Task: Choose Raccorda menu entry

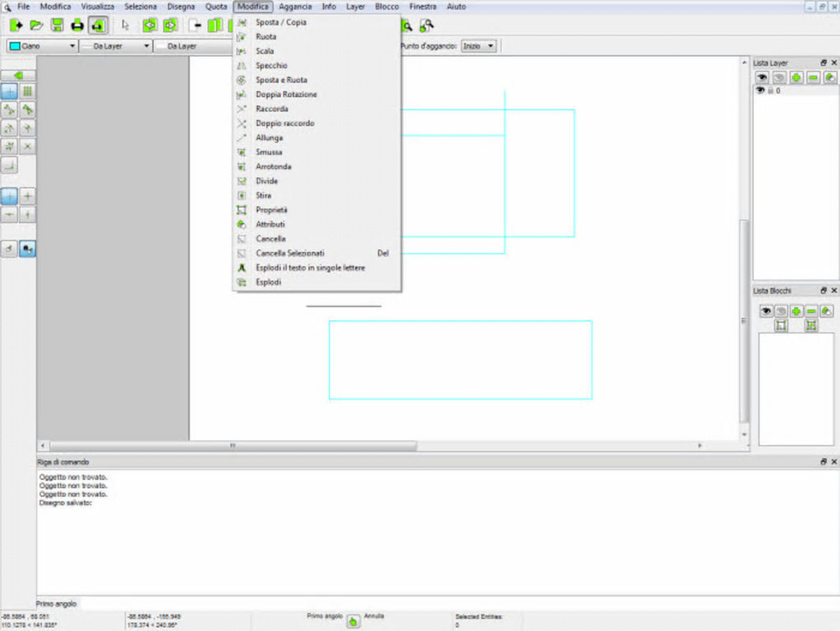Action: [x=316, y=109]
